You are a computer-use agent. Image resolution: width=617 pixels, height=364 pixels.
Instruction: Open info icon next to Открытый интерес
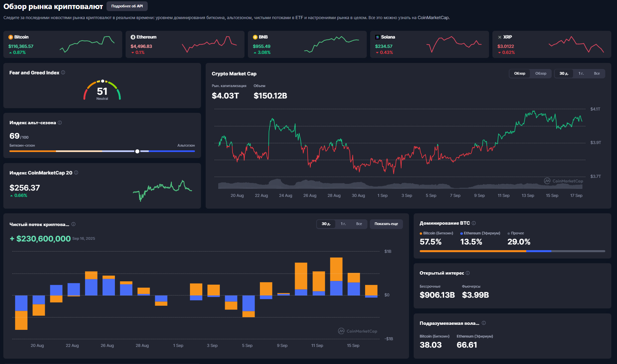pyautogui.click(x=468, y=273)
